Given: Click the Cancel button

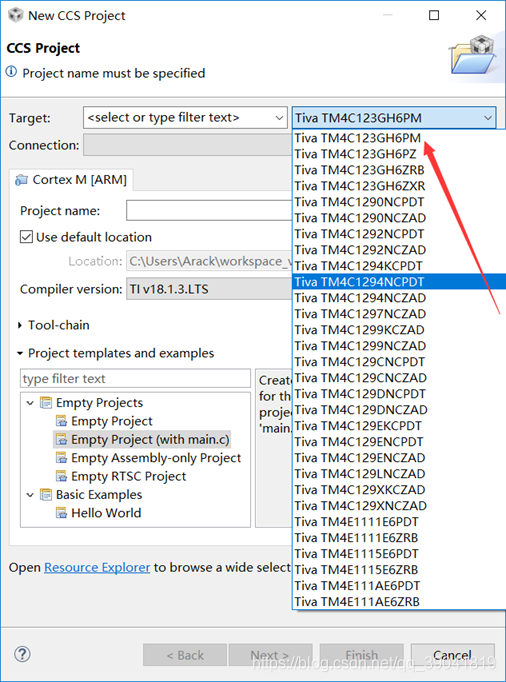Looking at the screenshot, I should (452, 655).
